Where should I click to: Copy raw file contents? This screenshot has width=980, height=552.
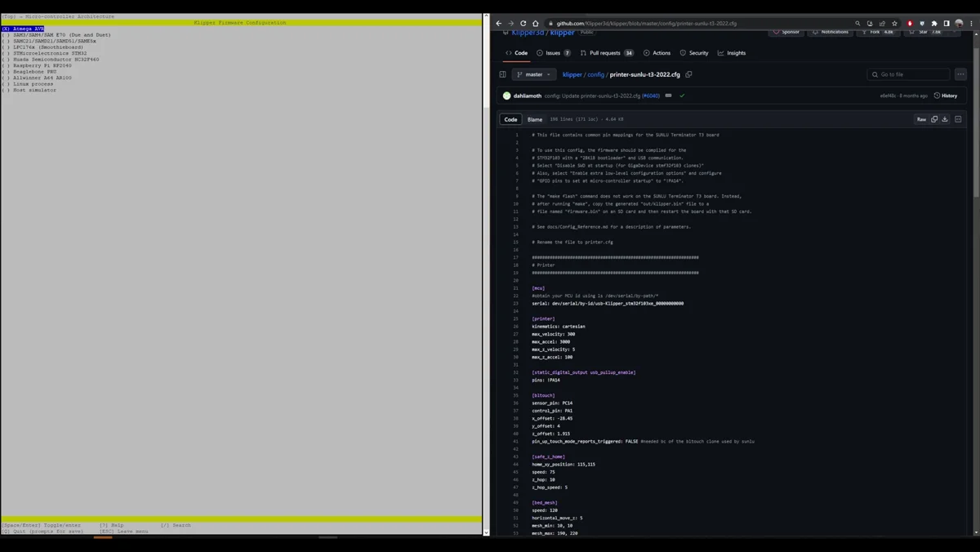click(x=934, y=119)
